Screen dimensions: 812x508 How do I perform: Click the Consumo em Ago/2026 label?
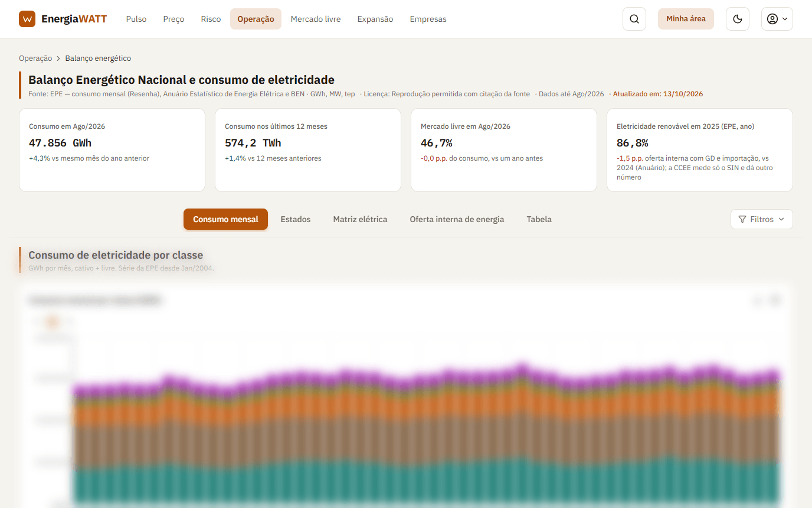67,126
